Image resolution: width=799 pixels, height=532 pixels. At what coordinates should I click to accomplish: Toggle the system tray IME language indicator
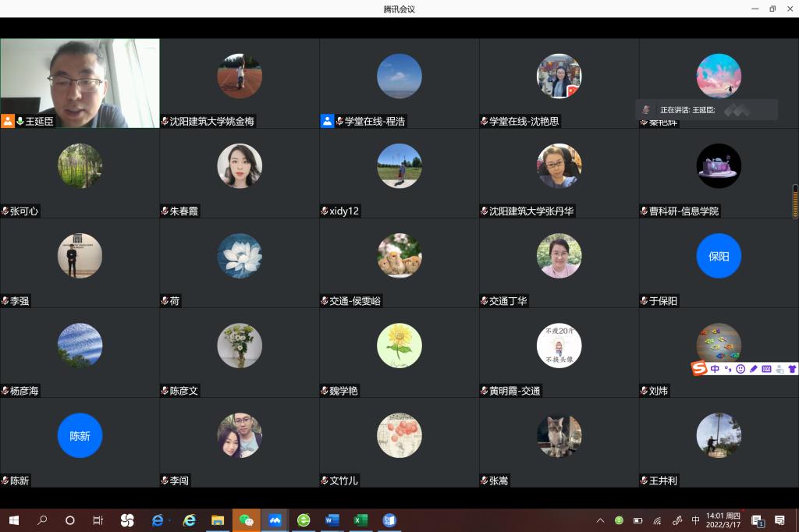click(x=695, y=520)
